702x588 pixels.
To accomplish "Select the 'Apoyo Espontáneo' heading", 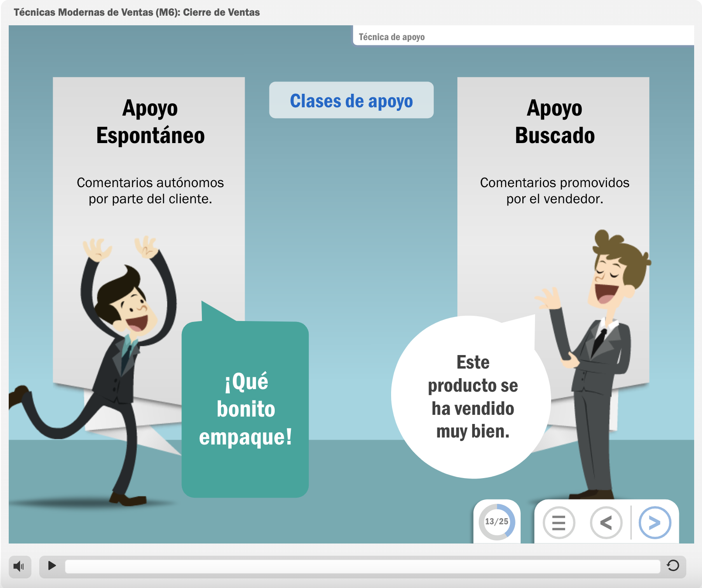I will (150, 122).
